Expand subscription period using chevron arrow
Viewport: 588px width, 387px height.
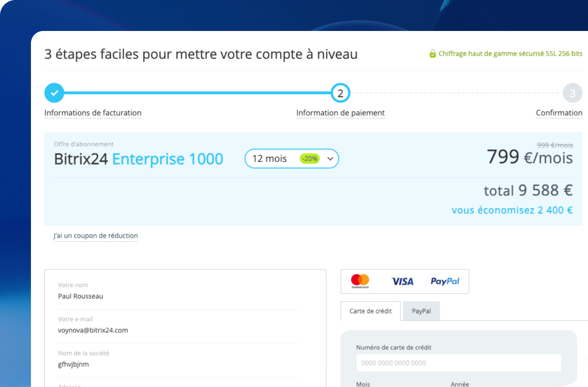(x=330, y=159)
